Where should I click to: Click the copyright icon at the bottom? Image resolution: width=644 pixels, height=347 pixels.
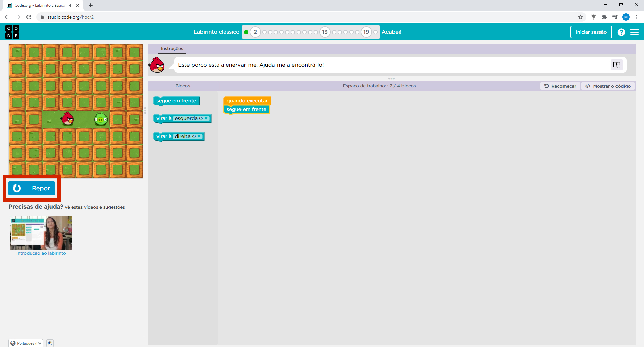pos(50,343)
